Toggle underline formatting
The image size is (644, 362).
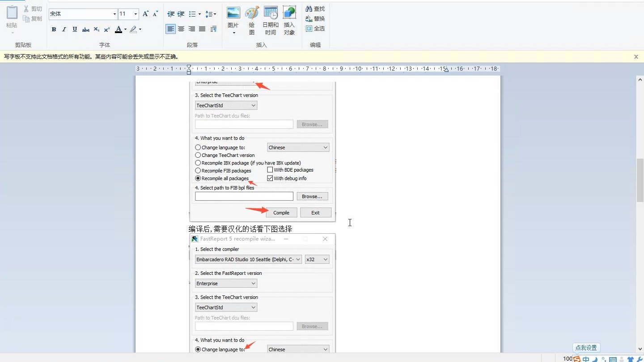75,29
